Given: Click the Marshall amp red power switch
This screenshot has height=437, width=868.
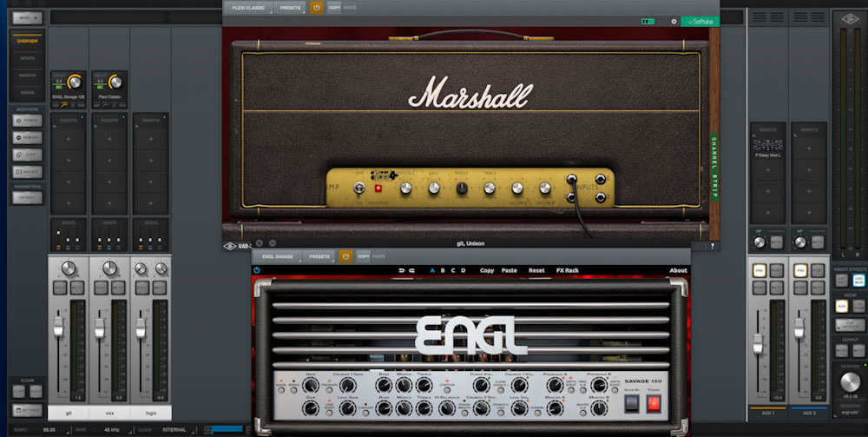Looking at the screenshot, I should click(378, 188).
